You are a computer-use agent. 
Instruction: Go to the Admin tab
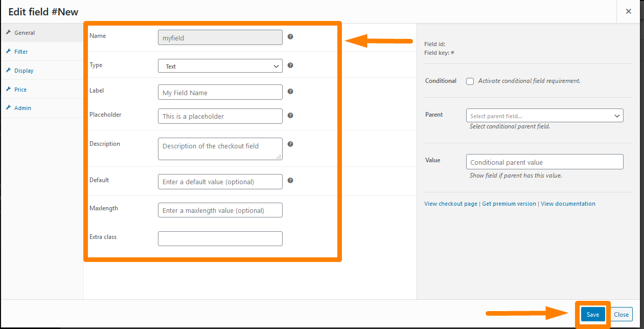pos(41,108)
